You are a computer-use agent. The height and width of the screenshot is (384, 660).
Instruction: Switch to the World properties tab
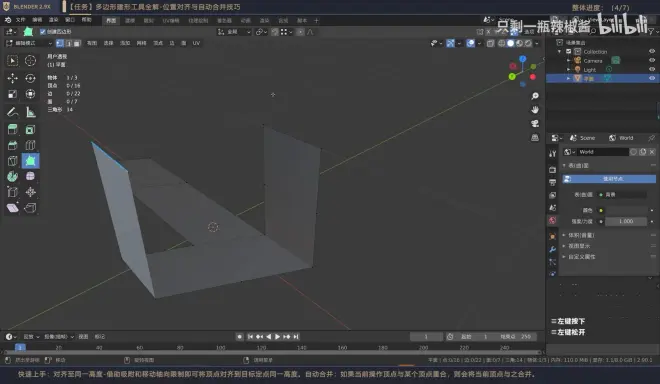click(x=553, y=220)
